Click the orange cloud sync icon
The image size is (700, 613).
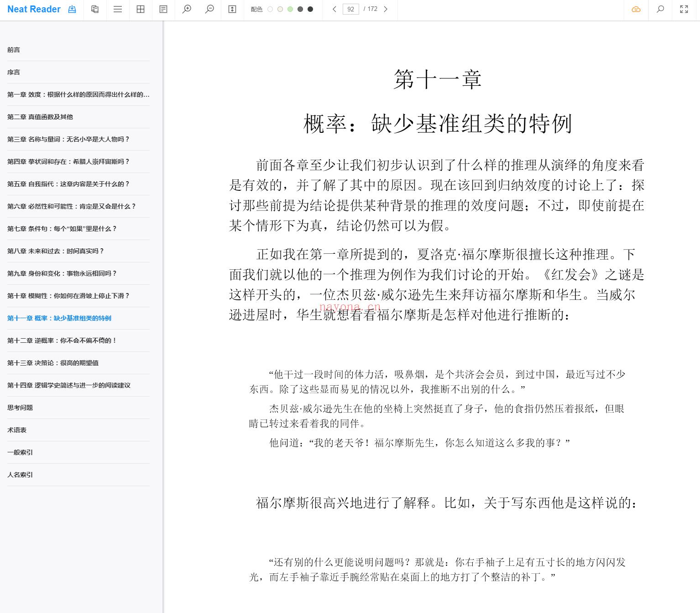pos(636,9)
